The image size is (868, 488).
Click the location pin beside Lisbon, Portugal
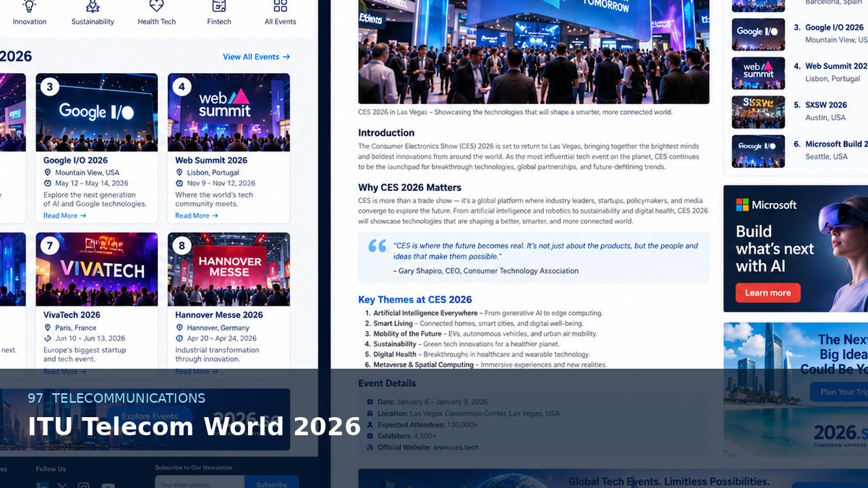179,173
